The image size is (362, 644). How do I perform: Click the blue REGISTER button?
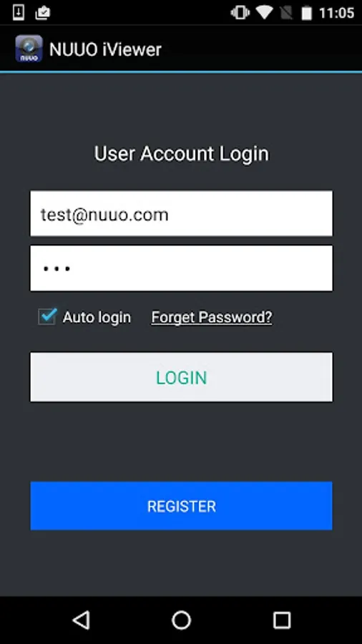click(x=181, y=506)
